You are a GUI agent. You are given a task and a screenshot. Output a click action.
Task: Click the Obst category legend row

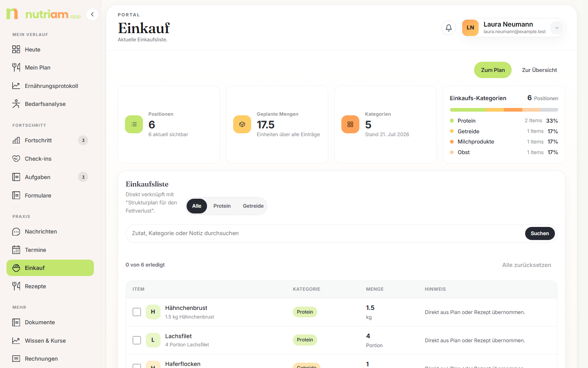click(x=504, y=153)
